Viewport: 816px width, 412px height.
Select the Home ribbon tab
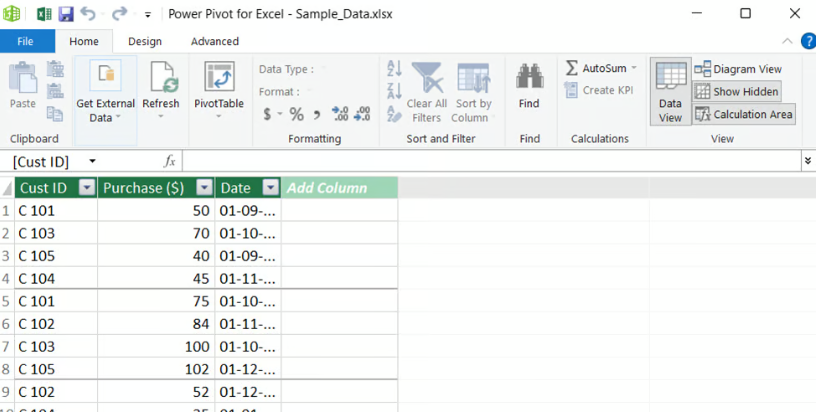coord(84,42)
